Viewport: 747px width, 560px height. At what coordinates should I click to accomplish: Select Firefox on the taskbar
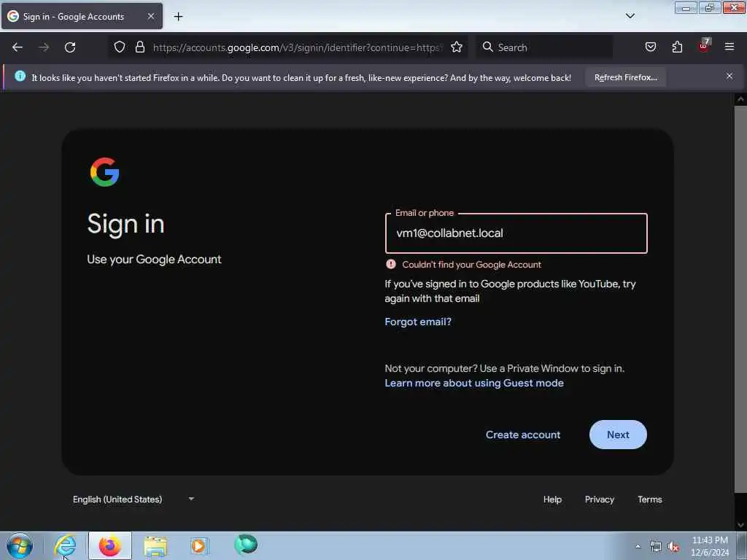(x=110, y=545)
